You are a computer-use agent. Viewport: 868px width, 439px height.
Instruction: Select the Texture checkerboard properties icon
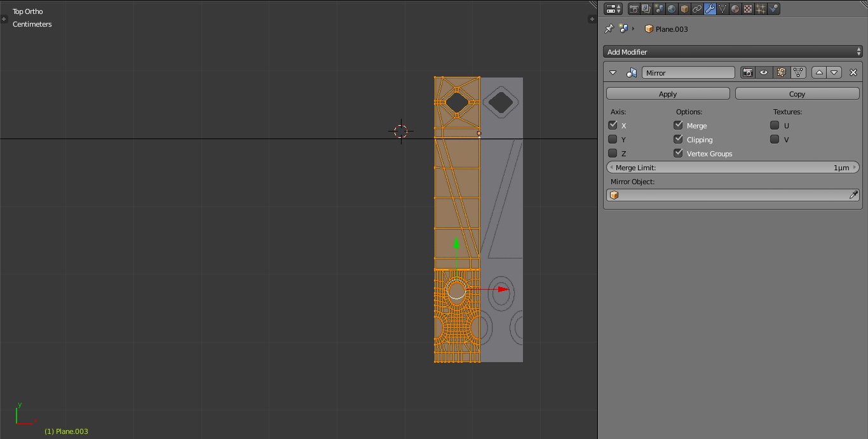[747, 8]
